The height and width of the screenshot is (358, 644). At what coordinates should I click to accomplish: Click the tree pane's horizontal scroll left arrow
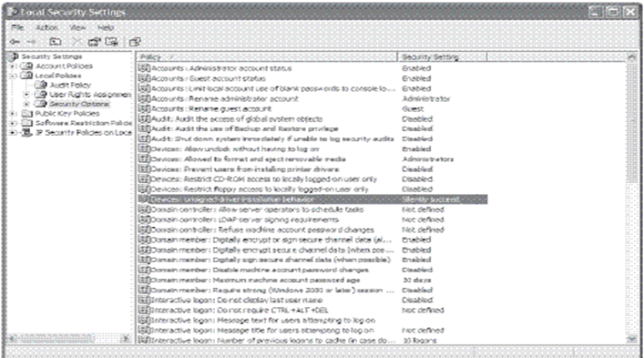coord(13,339)
